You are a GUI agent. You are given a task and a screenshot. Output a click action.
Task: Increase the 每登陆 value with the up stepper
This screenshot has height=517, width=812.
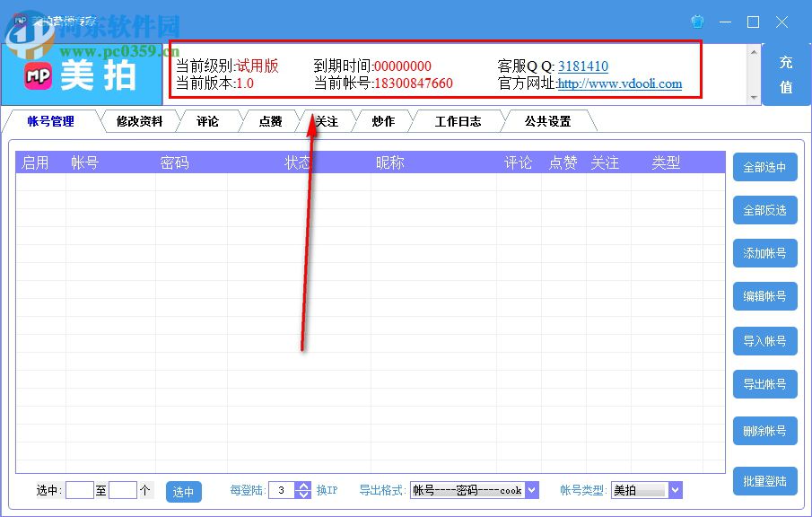tap(302, 486)
